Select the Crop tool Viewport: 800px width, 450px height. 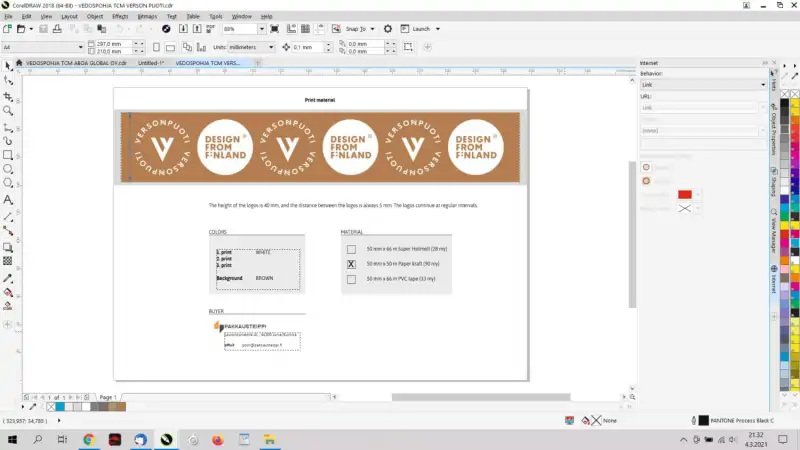click(x=8, y=96)
